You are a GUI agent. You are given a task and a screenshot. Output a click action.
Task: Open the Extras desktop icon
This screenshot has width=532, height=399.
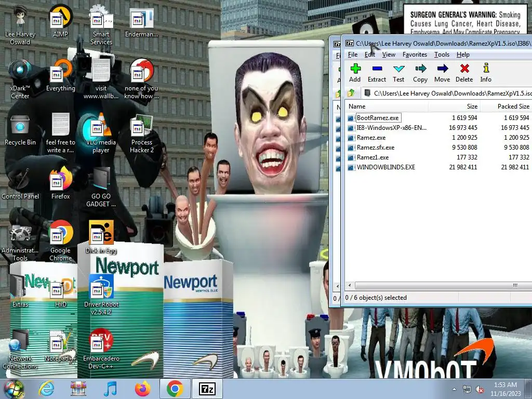point(20,291)
